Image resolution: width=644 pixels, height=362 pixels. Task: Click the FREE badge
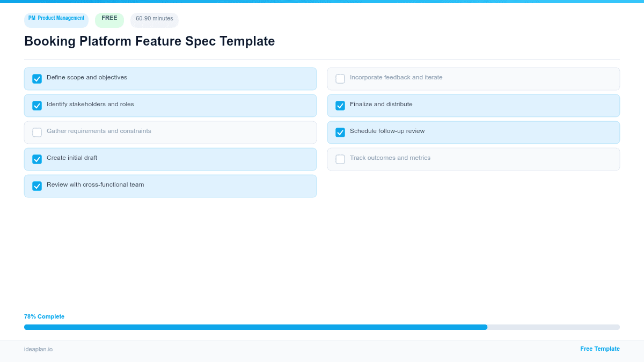[x=109, y=19]
